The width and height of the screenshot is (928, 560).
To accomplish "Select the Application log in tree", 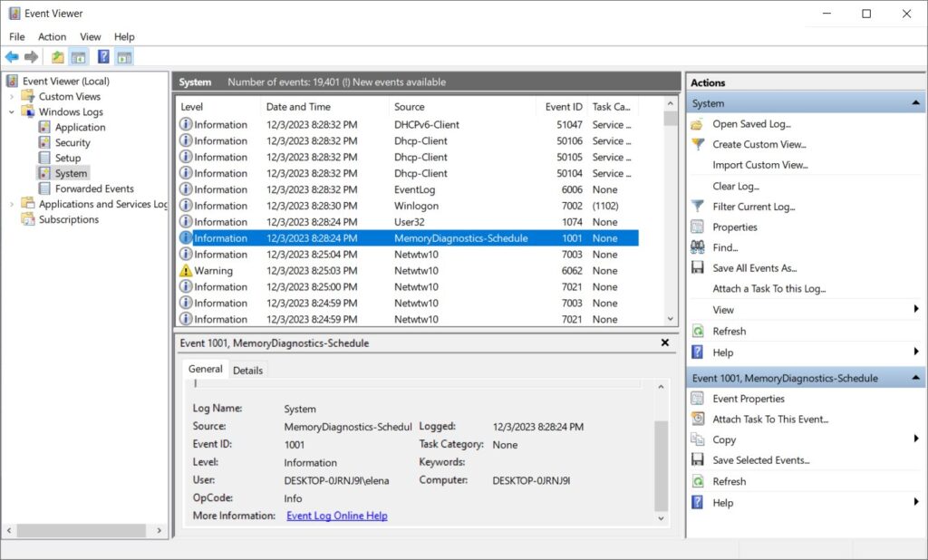I will (80, 127).
